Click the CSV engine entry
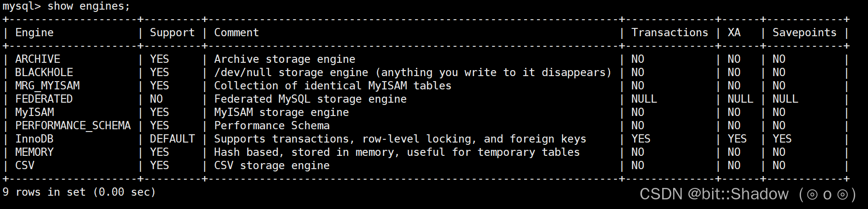Image resolution: width=868 pixels, height=209 pixels. coord(25,165)
